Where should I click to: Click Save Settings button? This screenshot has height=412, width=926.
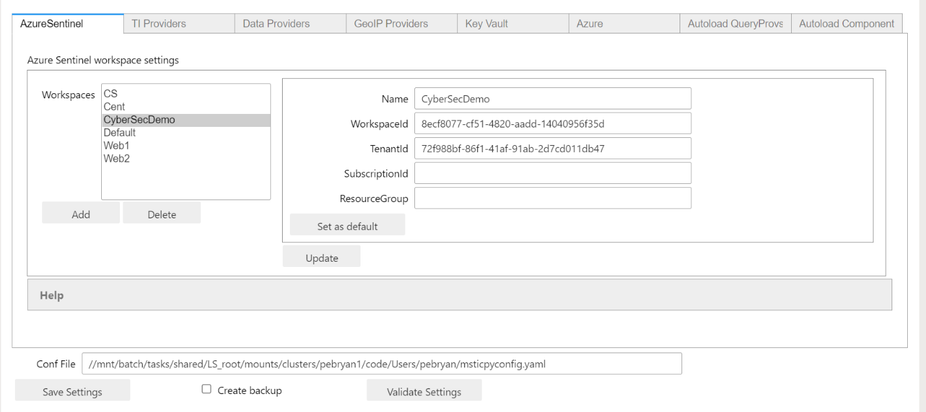(x=72, y=391)
